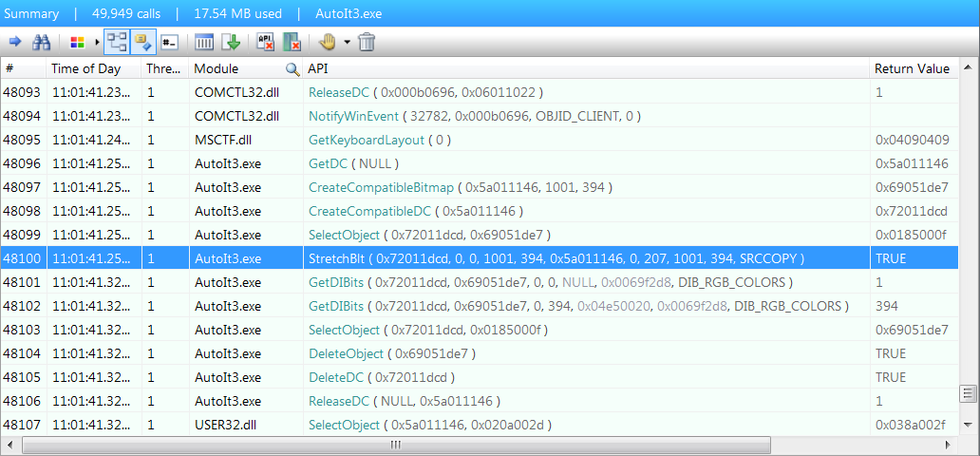Expand the arrow beside colored squares icon
Image resolution: width=980 pixels, height=456 pixels.
click(95, 42)
